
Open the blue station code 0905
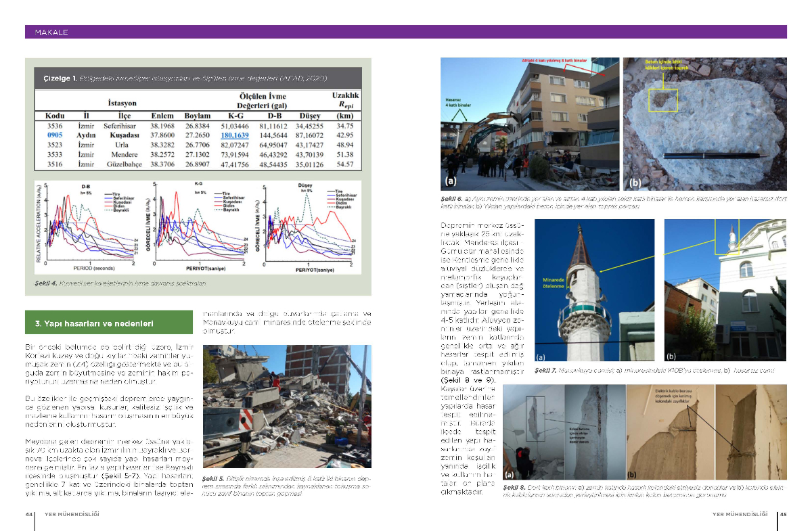point(55,135)
